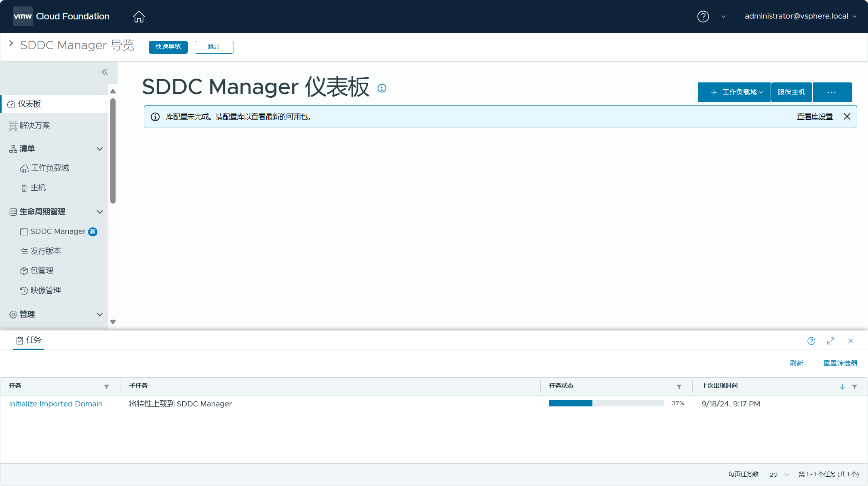Open the 生命周期管理 lifecycle management icon
This screenshot has height=486, width=868.
coord(13,212)
